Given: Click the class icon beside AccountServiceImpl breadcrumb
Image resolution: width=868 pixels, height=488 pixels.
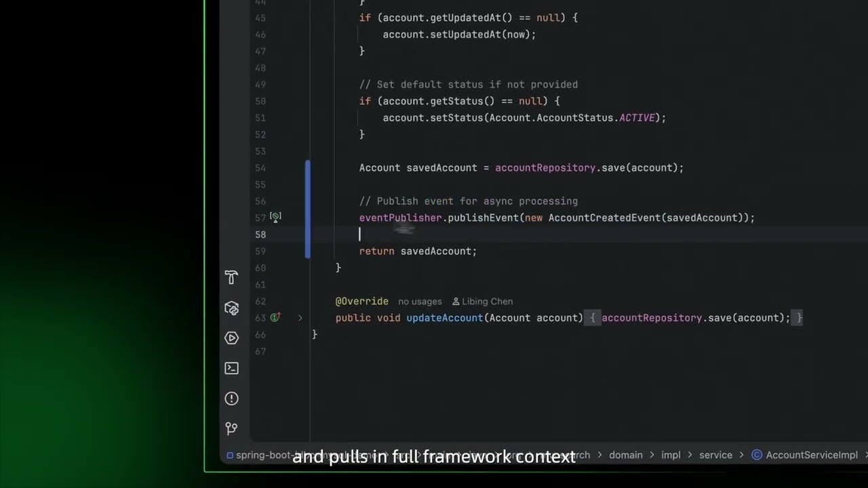Looking at the screenshot, I should 757,455.
